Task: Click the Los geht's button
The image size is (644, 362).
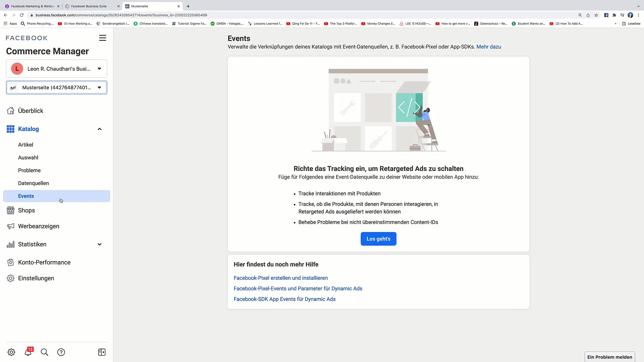Action: (x=378, y=239)
